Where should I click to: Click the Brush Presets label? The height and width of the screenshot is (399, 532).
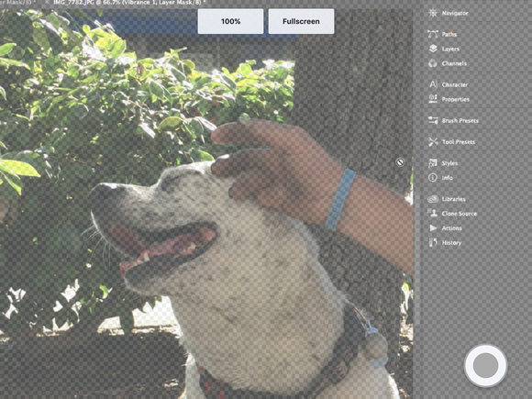[460, 121]
